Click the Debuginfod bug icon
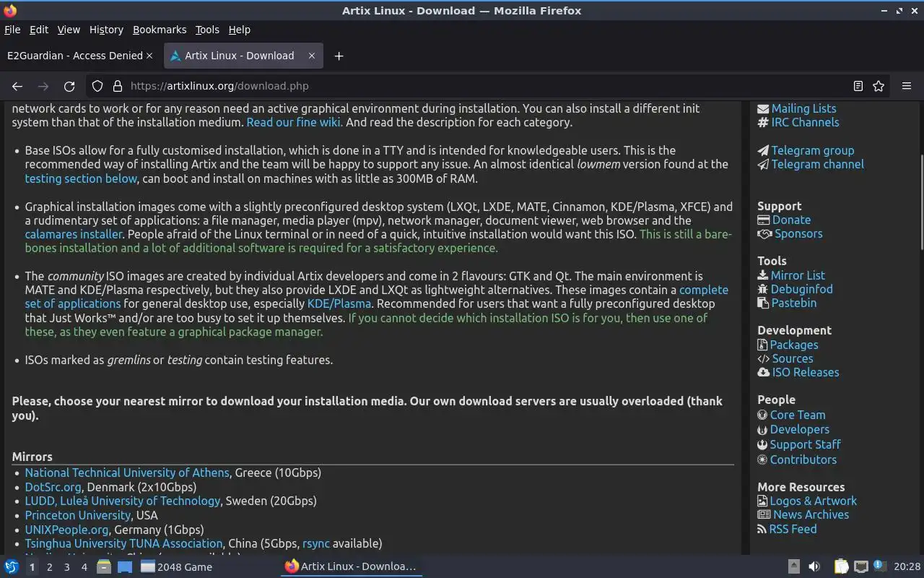The image size is (924, 578). [x=763, y=289]
